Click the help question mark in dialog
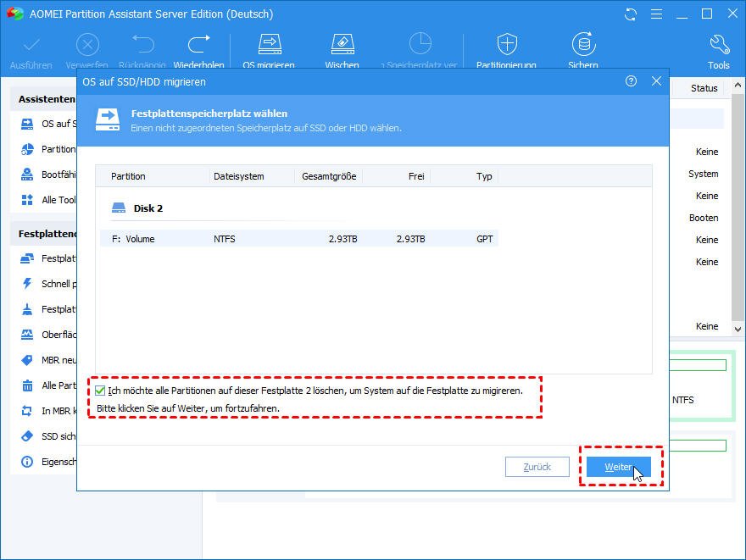Viewport: 746px width, 560px height. (x=631, y=81)
